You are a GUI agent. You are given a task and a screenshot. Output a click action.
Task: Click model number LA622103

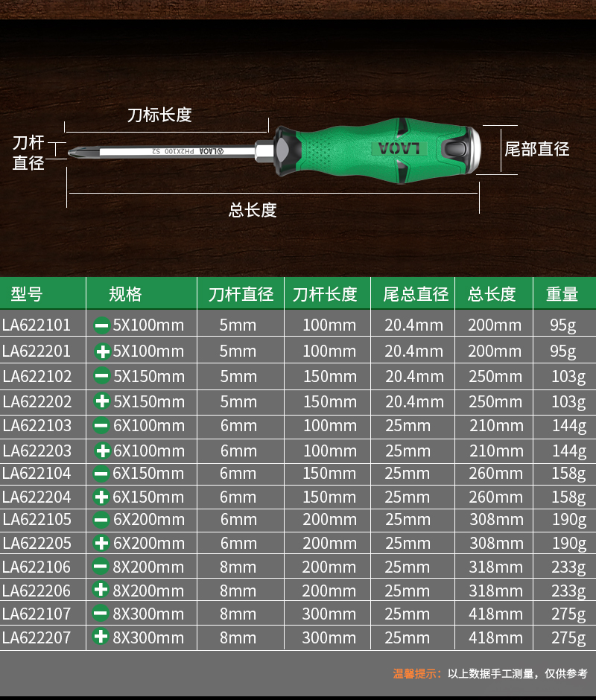37,425
